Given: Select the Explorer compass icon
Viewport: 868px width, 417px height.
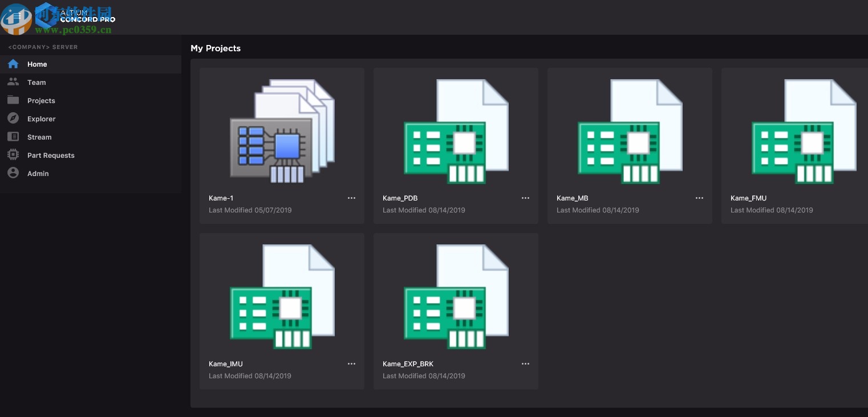Looking at the screenshot, I should [13, 118].
